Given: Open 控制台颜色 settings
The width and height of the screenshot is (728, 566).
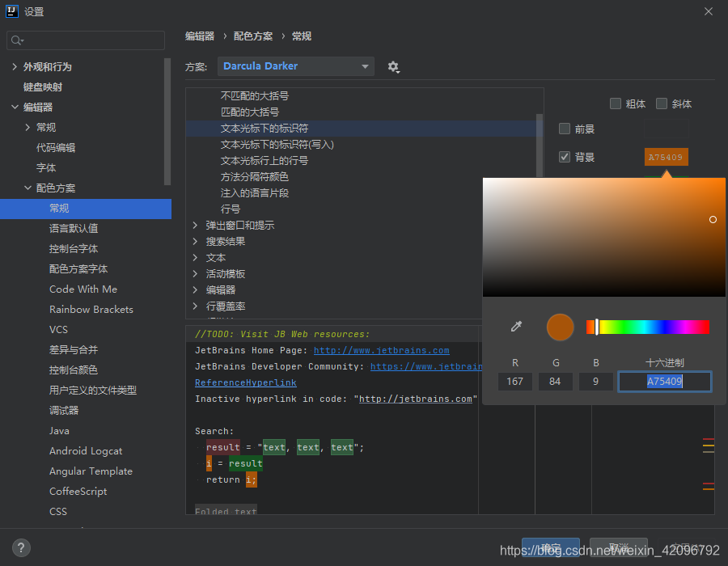Looking at the screenshot, I should click(74, 370).
